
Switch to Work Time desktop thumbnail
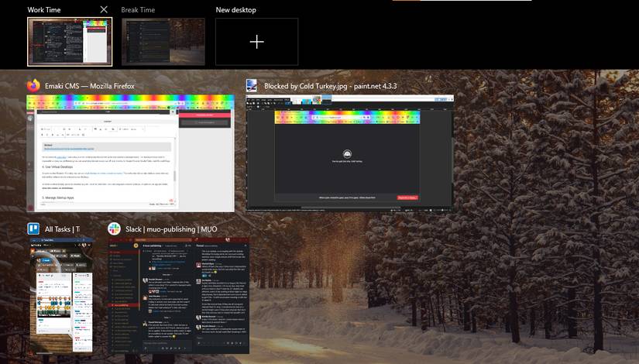click(x=70, y=42)
